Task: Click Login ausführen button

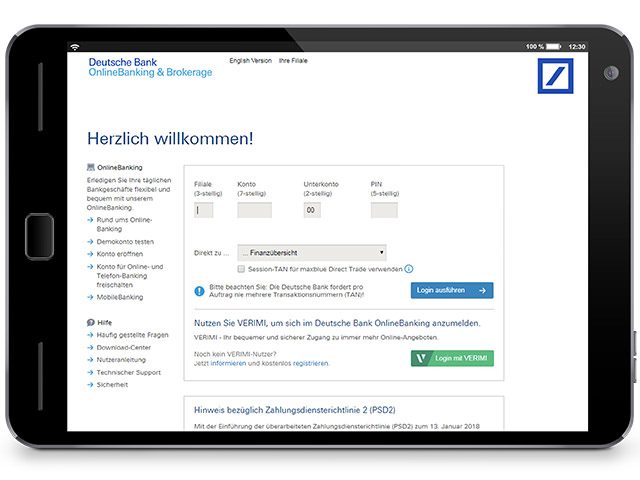Action: tap(452, 290)
